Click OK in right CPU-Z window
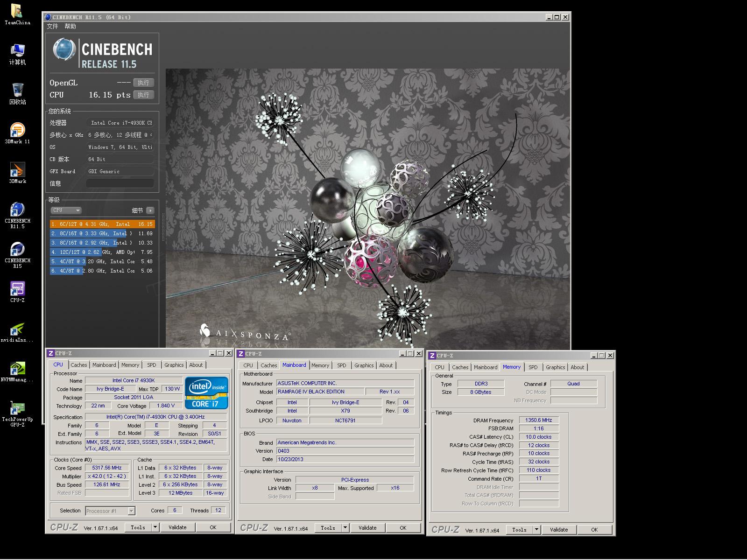The height and width of the screenshot is (560, 747). tap(594, 530)
